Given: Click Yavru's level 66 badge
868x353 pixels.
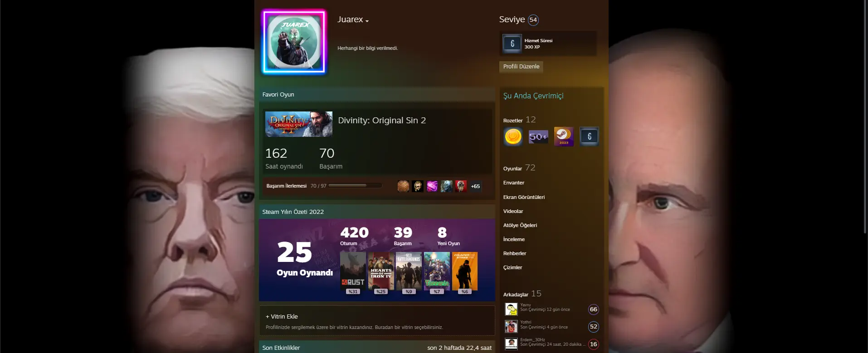Looking at the screenshot, I should [593, 309].
